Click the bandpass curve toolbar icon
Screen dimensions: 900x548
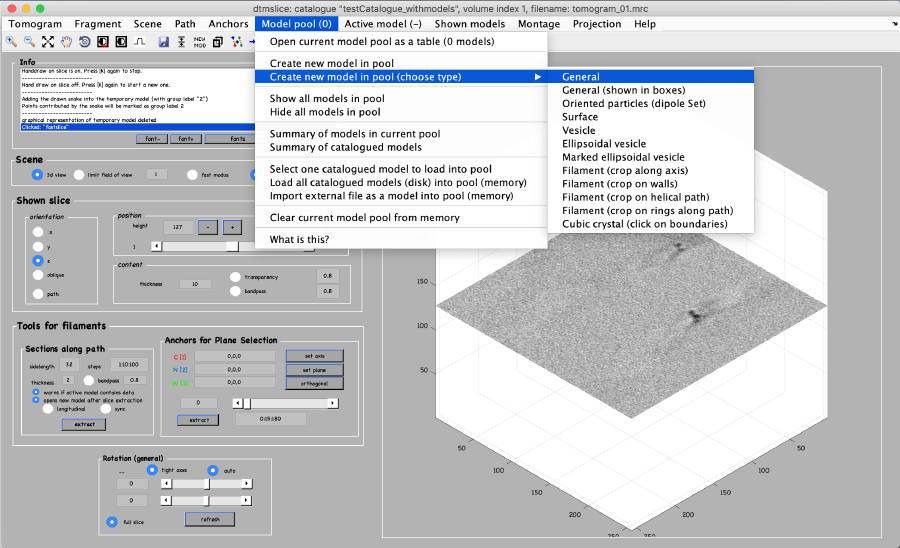click(139, 42)
